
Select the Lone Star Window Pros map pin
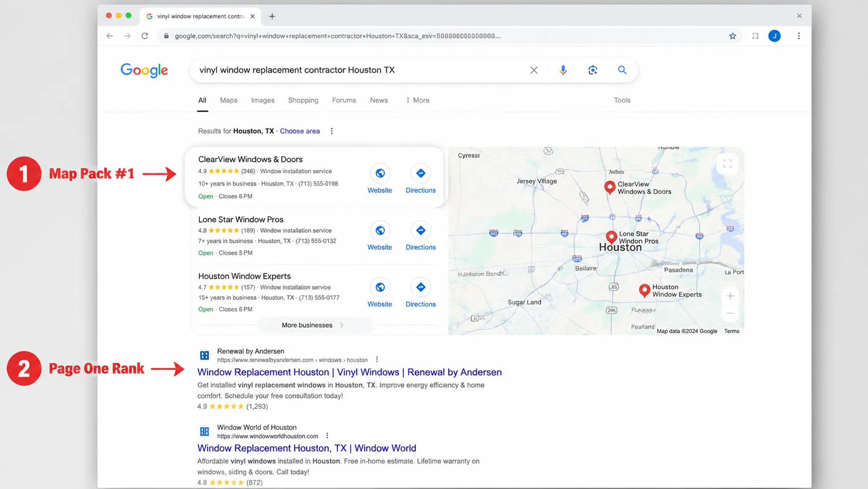pyautogui.click(x=612, y=237)
